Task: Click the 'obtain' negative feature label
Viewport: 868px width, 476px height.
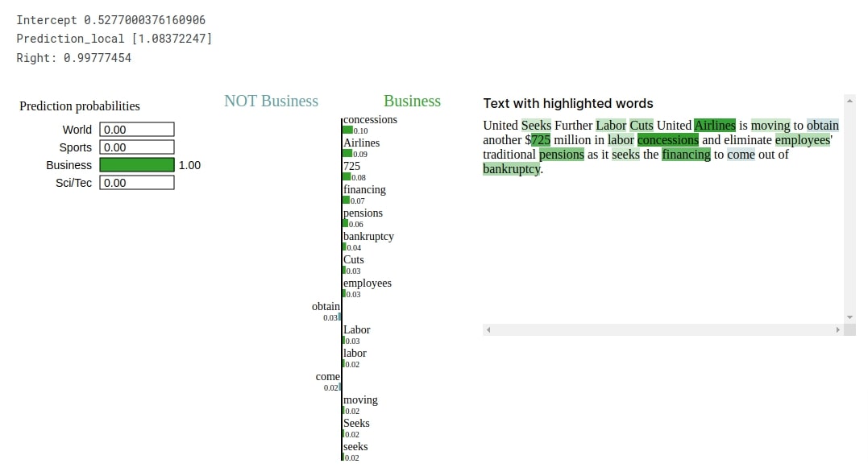Action: tap(326, 307)
